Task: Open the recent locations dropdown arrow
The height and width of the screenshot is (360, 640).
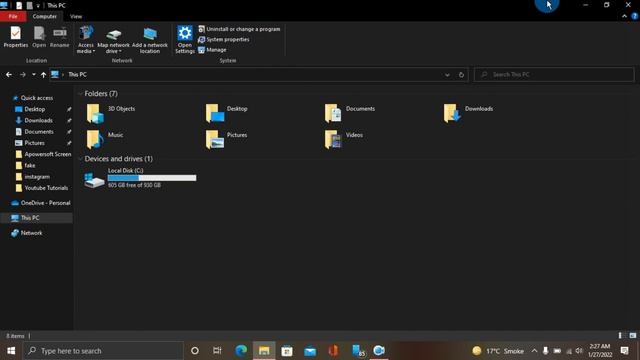Action: (33, 75)
